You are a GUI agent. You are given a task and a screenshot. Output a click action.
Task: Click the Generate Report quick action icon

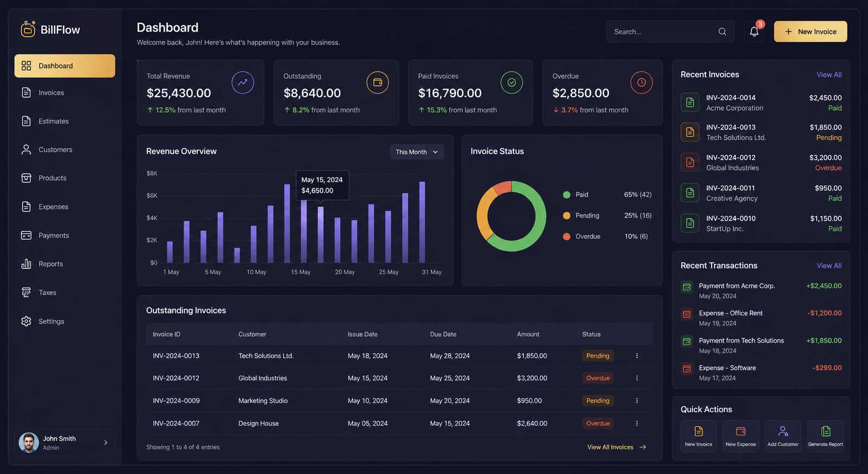[x=826, y=431]
